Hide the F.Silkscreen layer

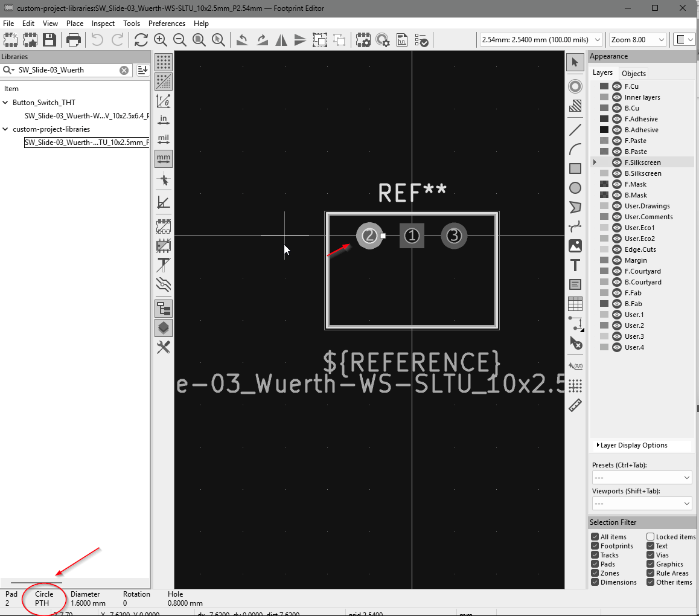[x=616, y=162]
